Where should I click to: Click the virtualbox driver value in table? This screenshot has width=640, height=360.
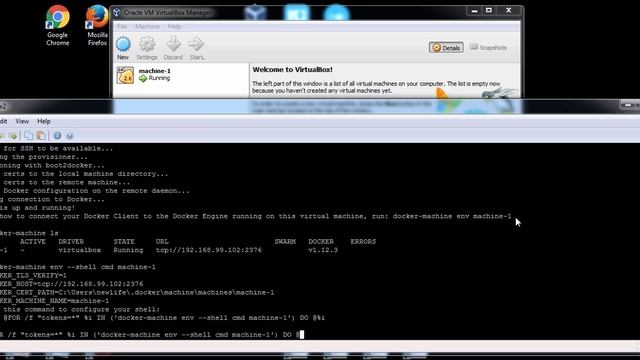(80, 250)
